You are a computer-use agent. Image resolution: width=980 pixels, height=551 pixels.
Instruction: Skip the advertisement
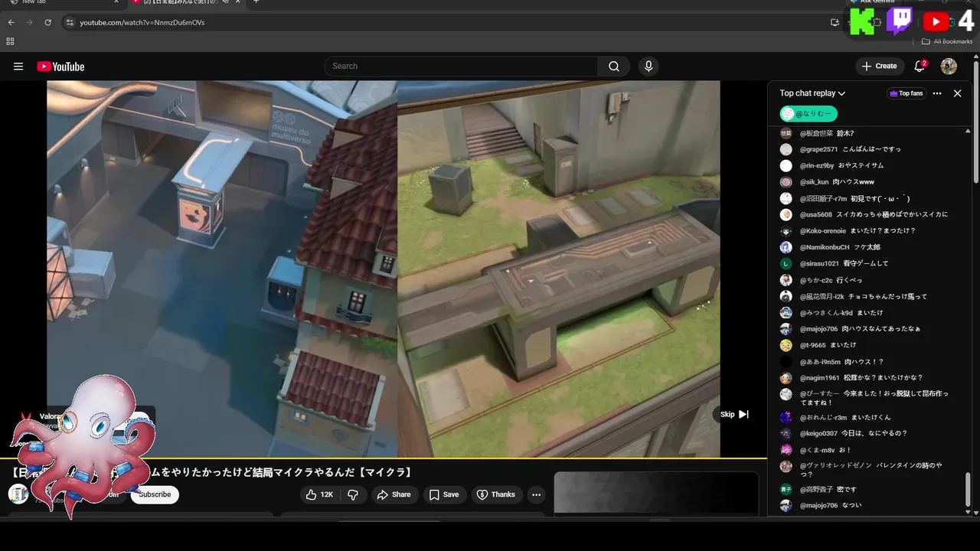click(x=733, y=415)
